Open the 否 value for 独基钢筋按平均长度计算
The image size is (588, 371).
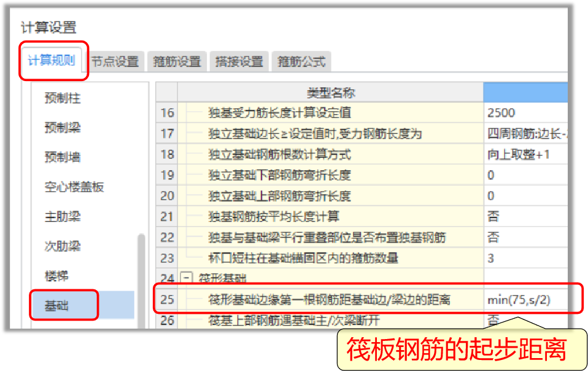525,216
